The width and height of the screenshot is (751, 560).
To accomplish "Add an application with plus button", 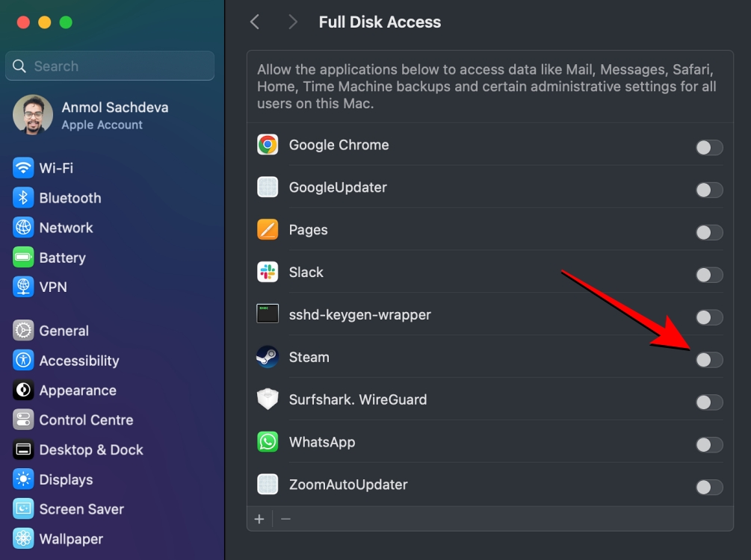I will 259,519.
